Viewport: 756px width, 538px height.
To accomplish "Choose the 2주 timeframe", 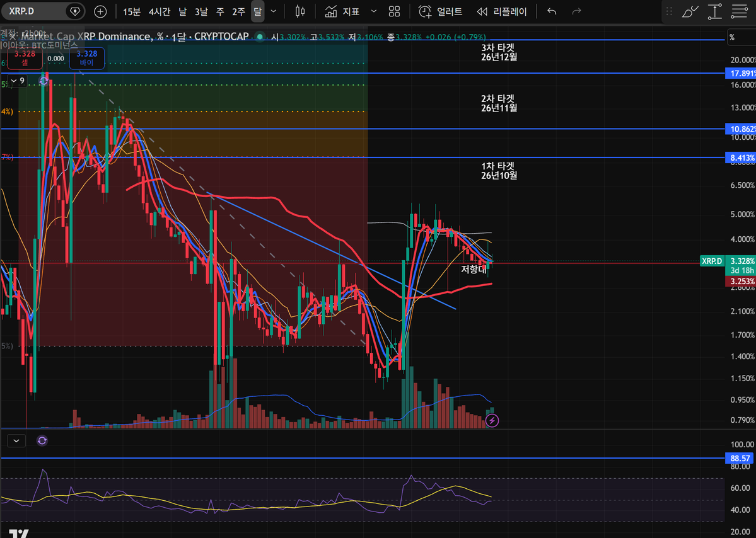I will coord(239,11).
